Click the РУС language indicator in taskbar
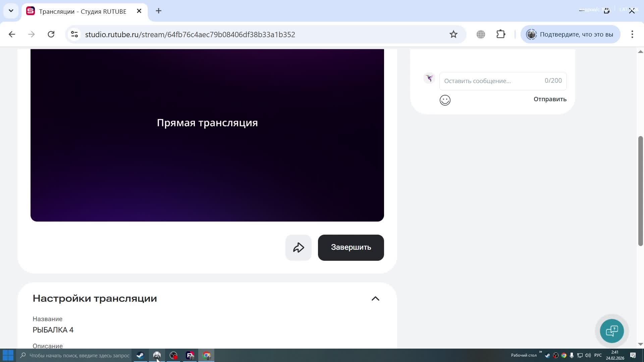The width and height of the screenshot is (644, 362). pos(598,355)
